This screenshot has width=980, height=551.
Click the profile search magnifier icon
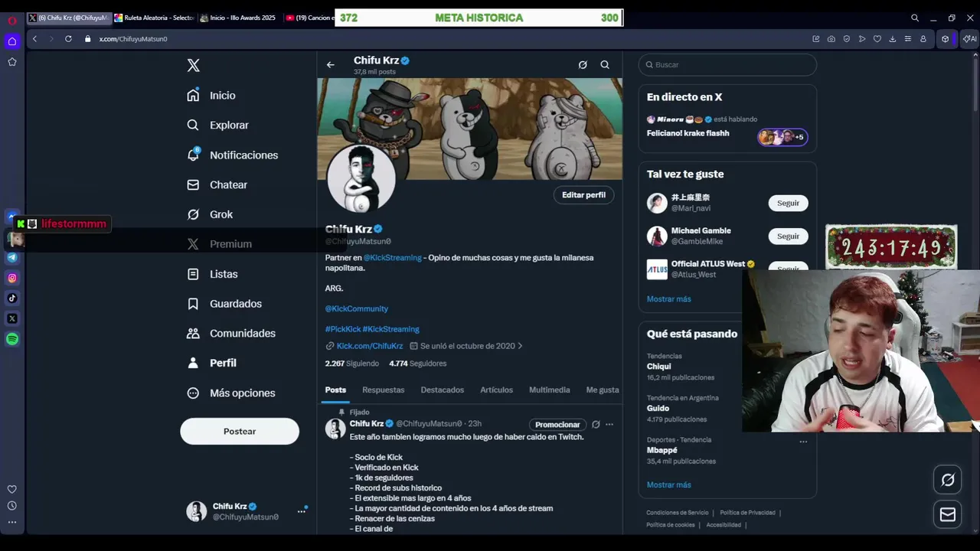pos(605,65)
